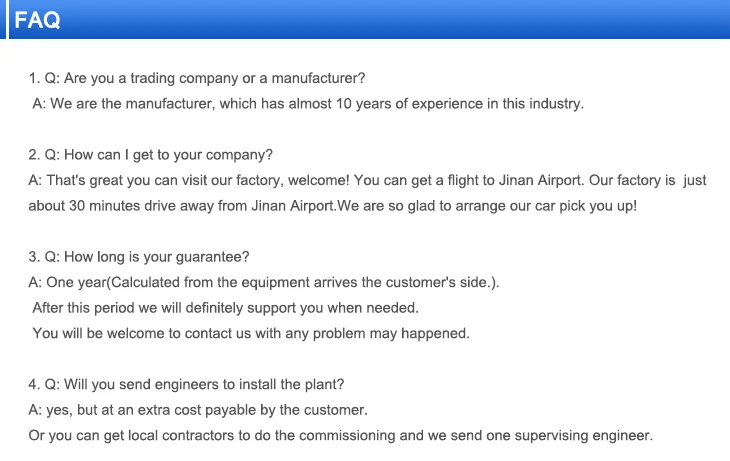Click the words 'in this industry'
The width and height of the screenshot is (730, 461).
[x=536, y=104]
